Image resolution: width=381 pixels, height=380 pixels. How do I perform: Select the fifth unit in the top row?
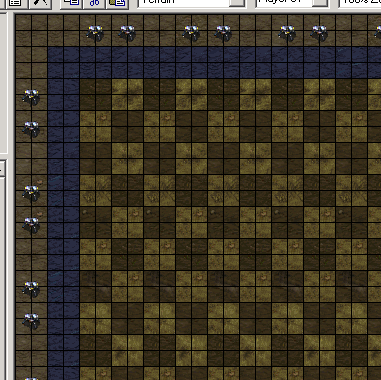pos(287,33)
